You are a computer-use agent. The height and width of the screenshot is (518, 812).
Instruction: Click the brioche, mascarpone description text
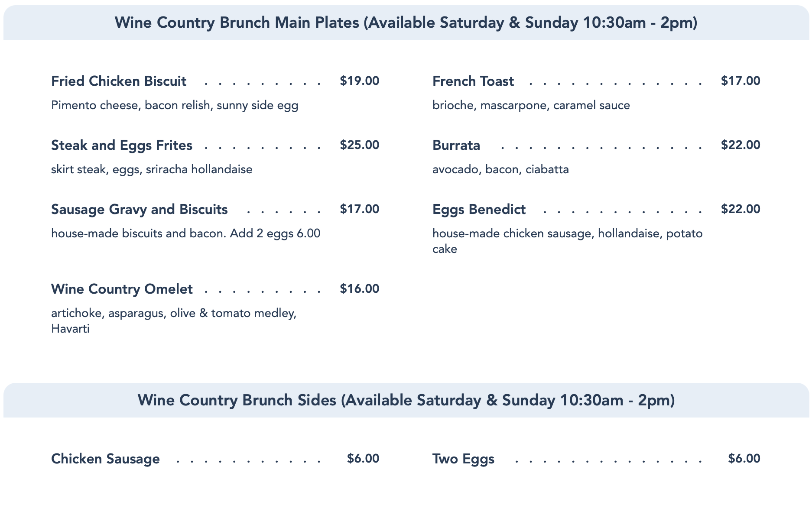(x=531, y=106)
